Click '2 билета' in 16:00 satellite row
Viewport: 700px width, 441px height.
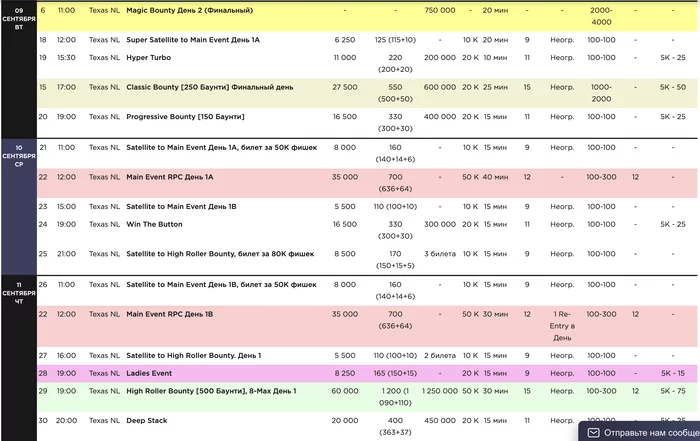(x=440, y=355)
